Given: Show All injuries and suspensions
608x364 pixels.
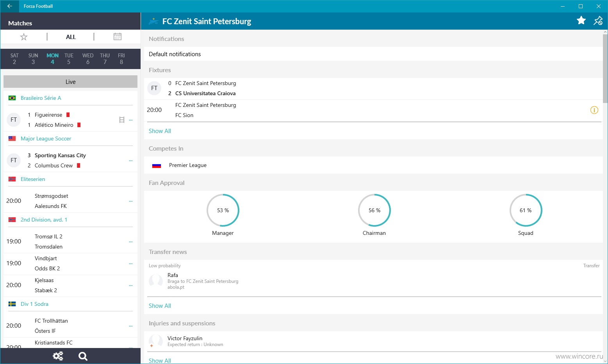Looking at the screenshot, I should point(160,361).
